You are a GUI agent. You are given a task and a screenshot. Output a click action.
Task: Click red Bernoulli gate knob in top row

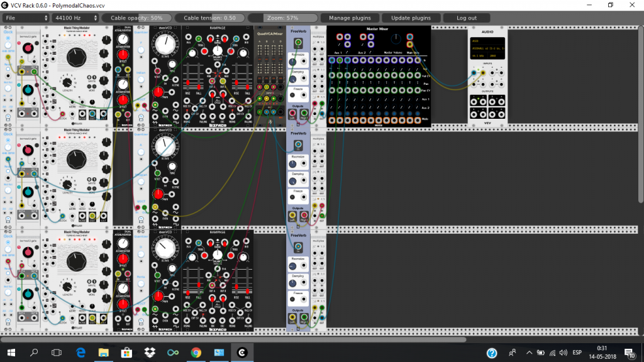28,48
